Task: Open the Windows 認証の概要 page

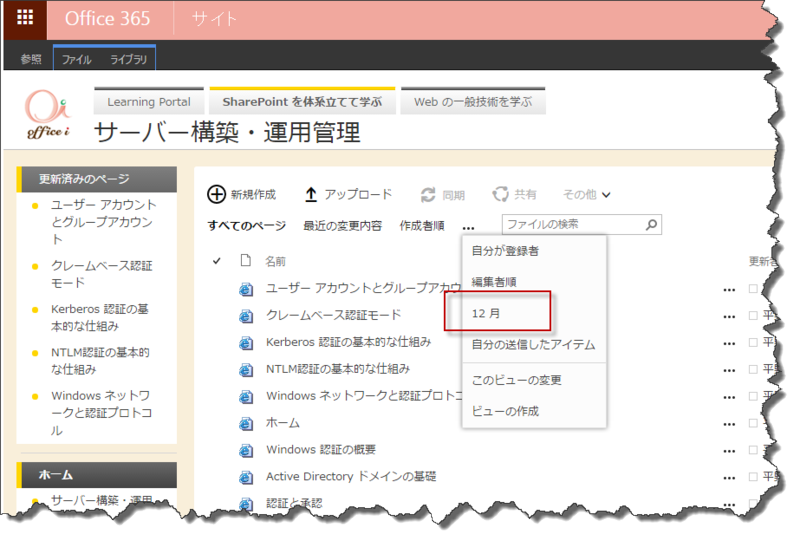Action: (x=321, y=450)
